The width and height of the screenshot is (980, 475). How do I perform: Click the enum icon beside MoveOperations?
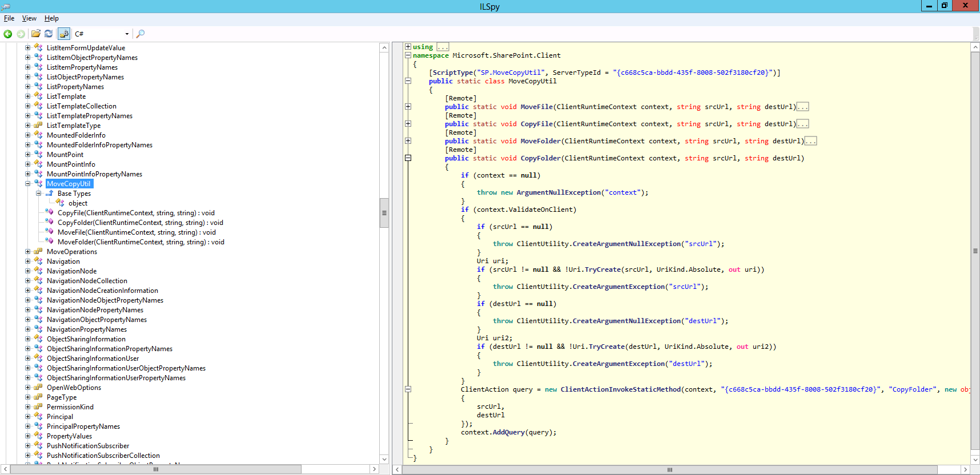tap(38, 252)
